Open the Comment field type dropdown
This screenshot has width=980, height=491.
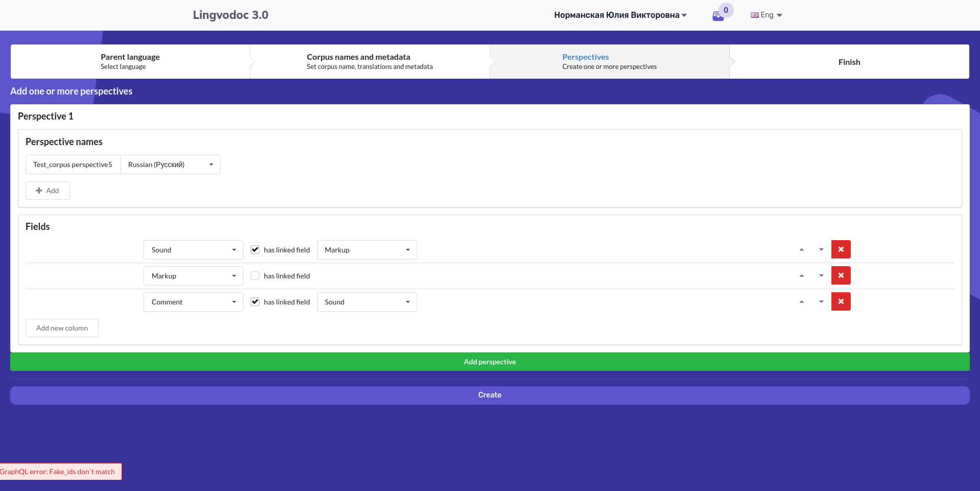coord(194,302)
